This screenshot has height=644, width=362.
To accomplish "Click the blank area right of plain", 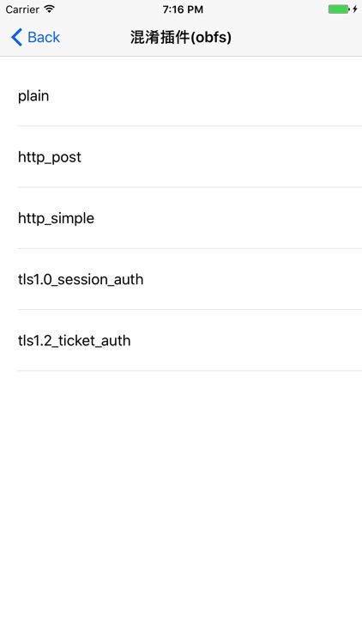I will pos(205,96).
